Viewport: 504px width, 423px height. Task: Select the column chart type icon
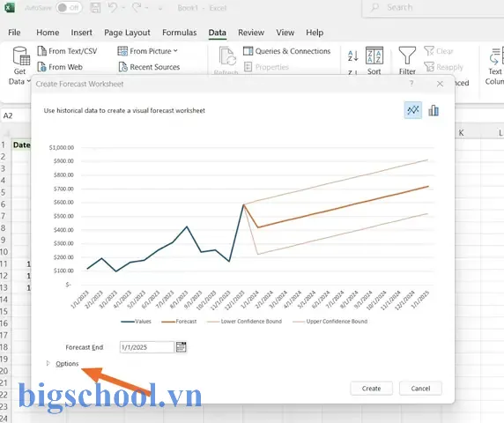434,110
